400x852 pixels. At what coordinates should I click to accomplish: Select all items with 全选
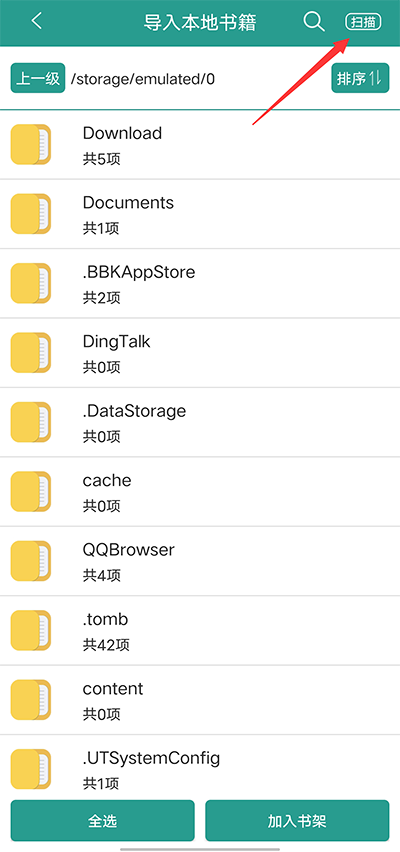pyautogui.click(x=102, y=820)
